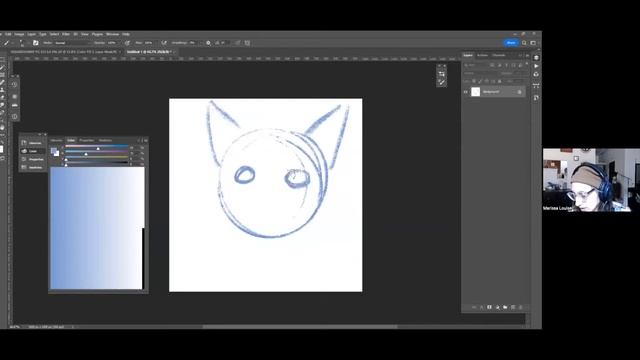Switch to Properties tab in color panel
The image size is (640, 360).
pos(87,140)
